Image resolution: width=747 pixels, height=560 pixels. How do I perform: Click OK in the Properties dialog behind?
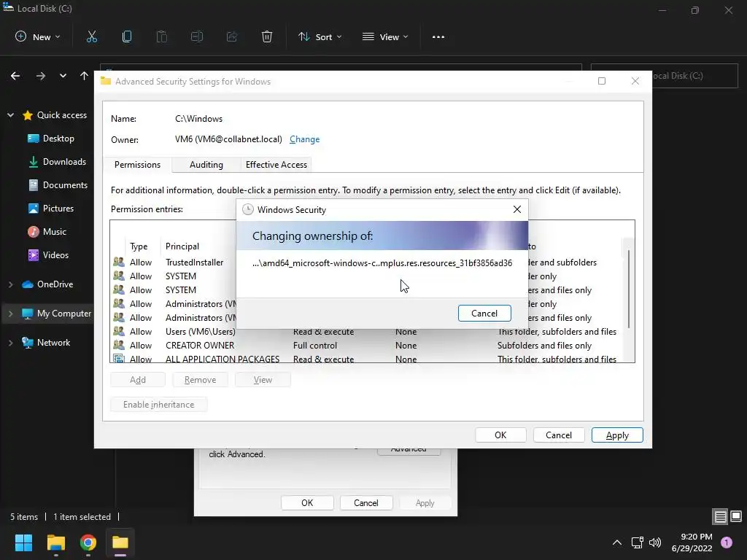coord(307,503)
